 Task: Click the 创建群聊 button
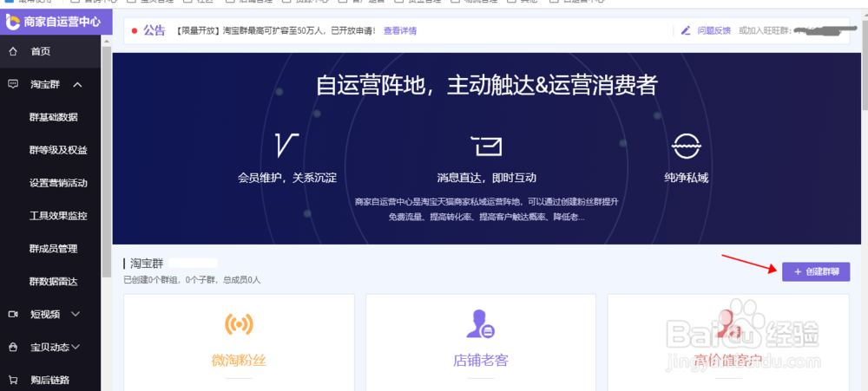816,271
